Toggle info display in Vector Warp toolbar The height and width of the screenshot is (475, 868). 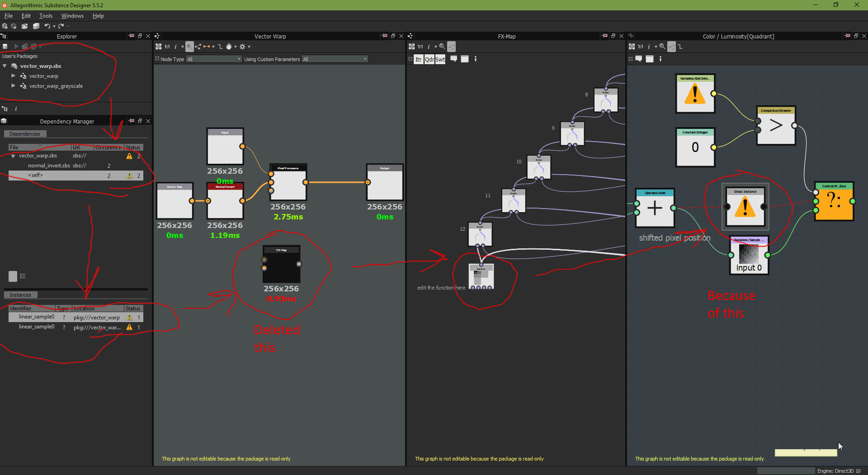[x=175, y=47]
